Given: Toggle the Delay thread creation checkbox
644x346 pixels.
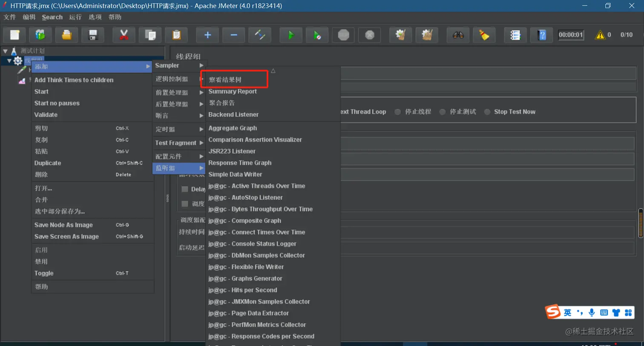Looking at the screenshot, I should [185, 189].
